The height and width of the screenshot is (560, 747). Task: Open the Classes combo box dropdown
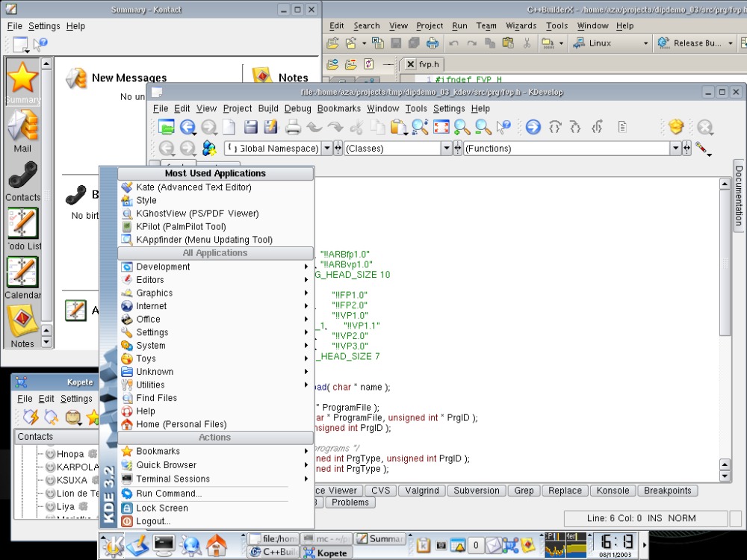click(447, 148)
